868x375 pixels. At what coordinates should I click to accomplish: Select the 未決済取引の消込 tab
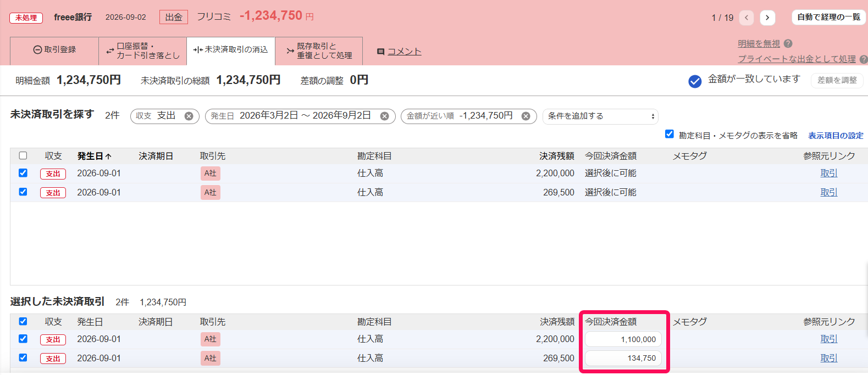point(231,50)
